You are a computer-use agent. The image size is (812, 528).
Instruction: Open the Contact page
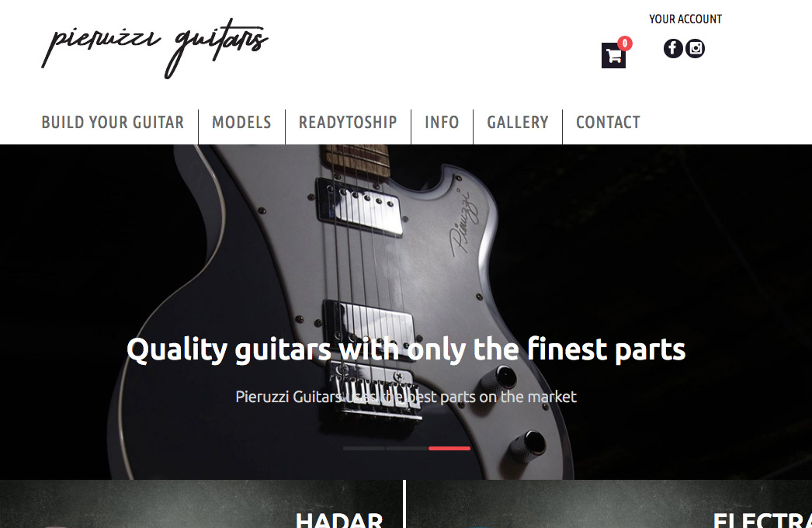click(x=608, y=122)
